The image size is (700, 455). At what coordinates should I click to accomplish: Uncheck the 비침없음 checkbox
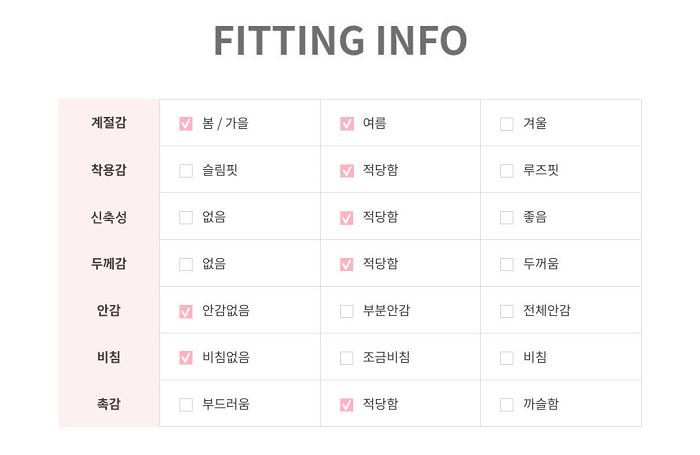point(186,358)
